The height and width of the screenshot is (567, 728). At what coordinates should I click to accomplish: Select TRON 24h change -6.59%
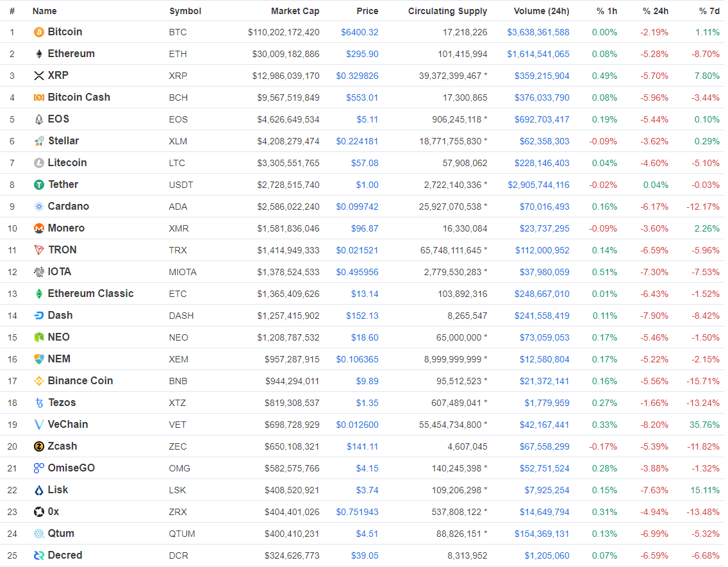click(654, 251)
